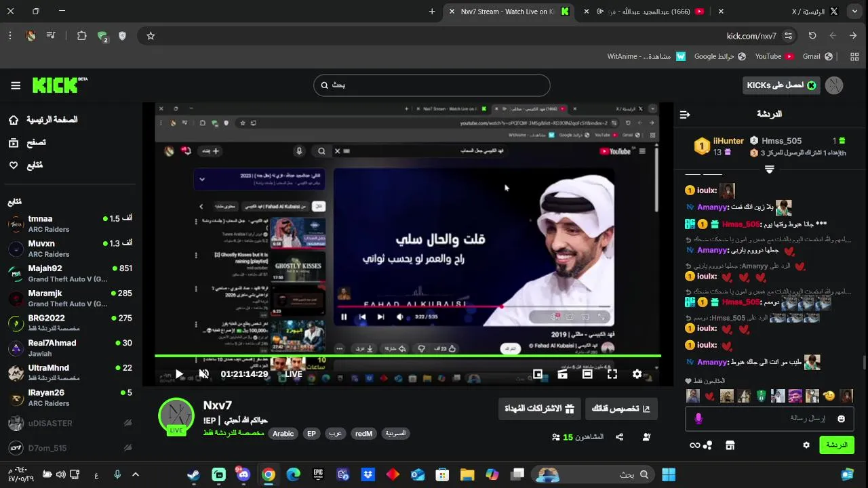Open the browse icon in the sidebar
This screenshot has width=868, height=488.
14,142
